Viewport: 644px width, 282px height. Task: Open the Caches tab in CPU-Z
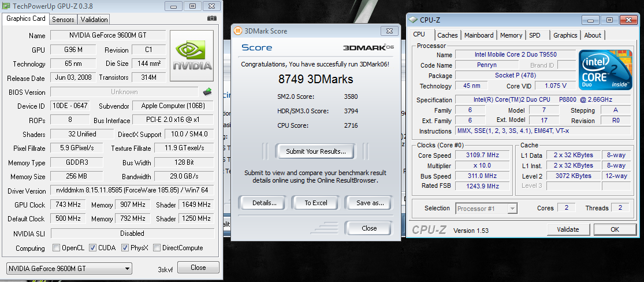tap(448, 35)
